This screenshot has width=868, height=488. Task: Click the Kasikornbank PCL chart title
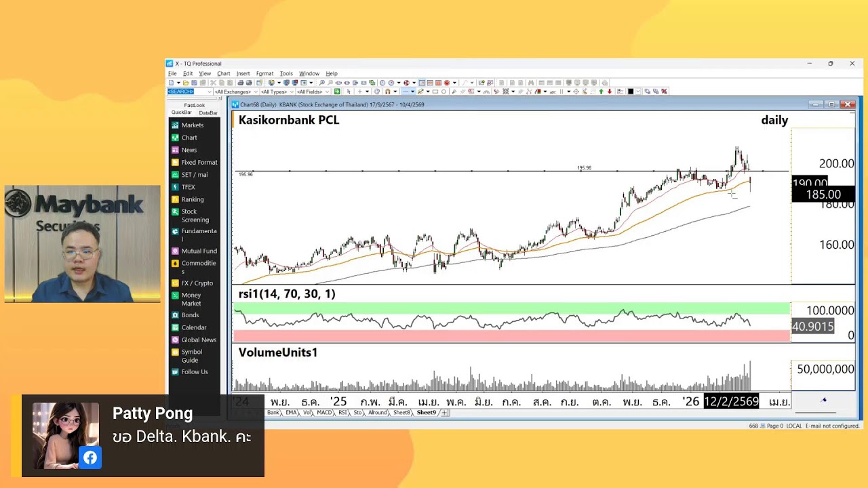click(x=289, y=120)
